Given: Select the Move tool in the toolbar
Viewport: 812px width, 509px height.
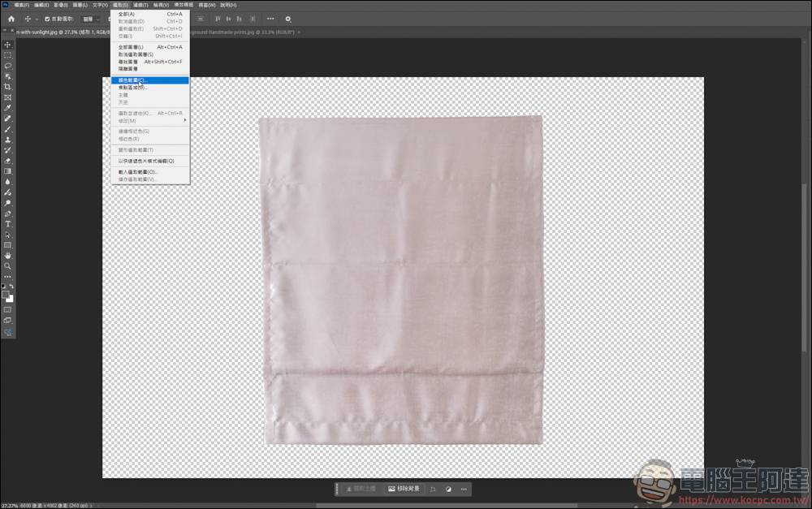Looking at the screenshot, I should [x=7, y=44].
